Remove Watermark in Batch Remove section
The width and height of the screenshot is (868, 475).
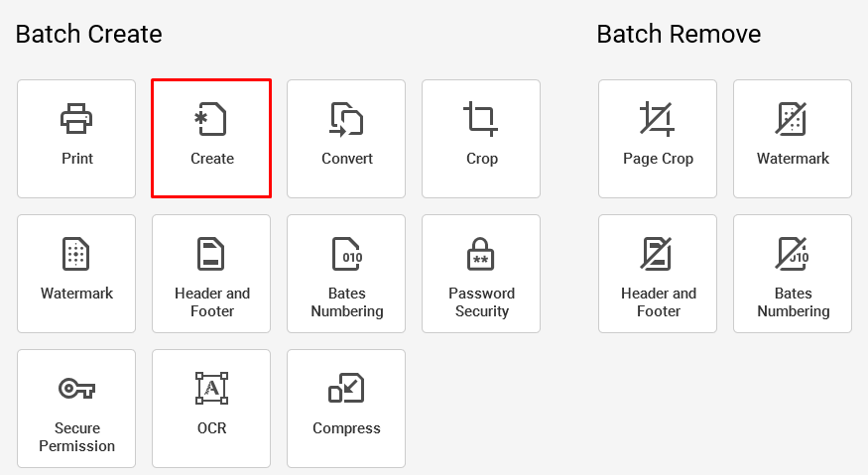click(x=793, y=139)
